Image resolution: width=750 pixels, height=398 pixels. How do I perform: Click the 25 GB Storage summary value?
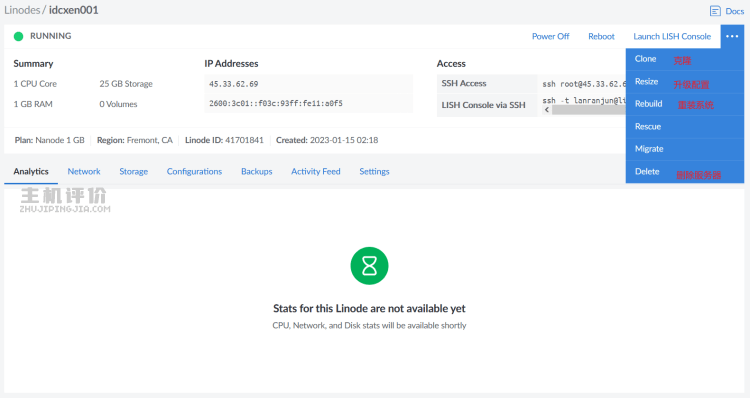[x=126, y=84]
